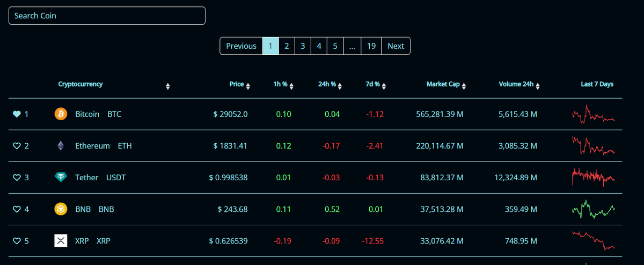Favorite Tether with the heart icon
This screenshot has width=644, height=265.
pyautogui.click(x=17, y=178)
